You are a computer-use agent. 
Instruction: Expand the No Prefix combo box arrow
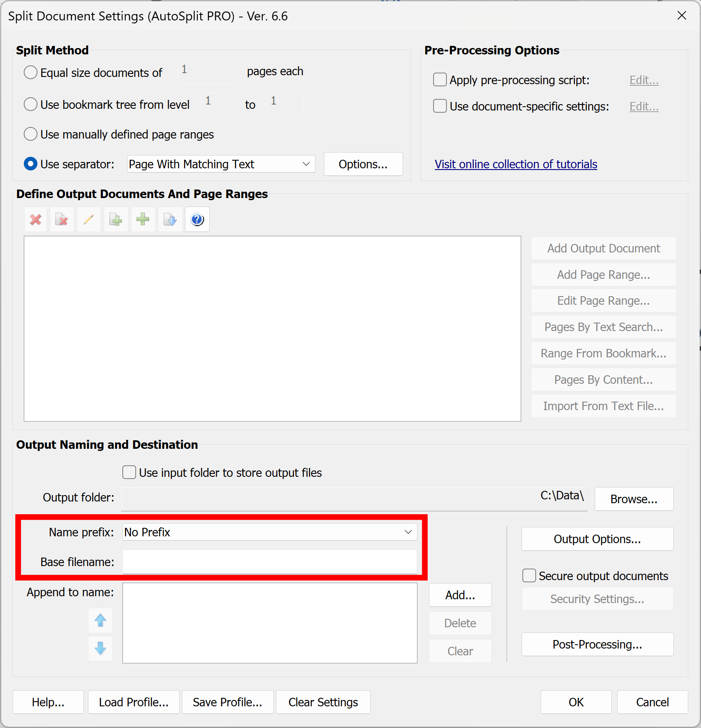click(408, 532)
